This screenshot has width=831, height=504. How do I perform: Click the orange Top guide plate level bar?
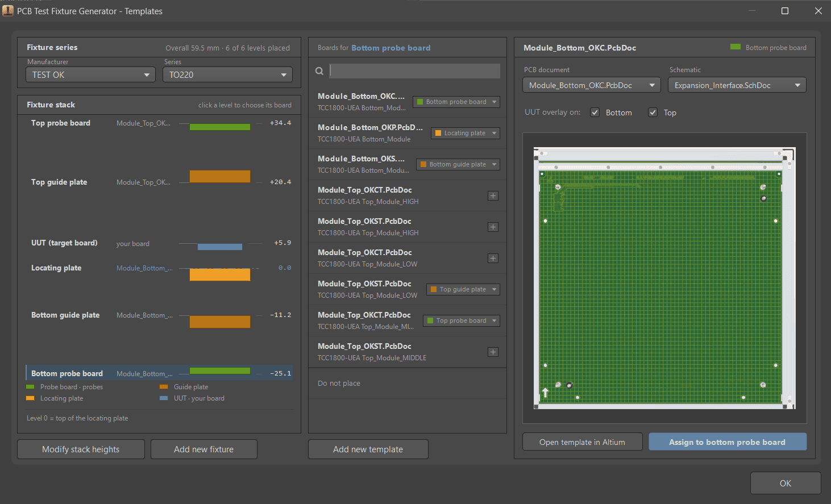(x=219, y=176)
